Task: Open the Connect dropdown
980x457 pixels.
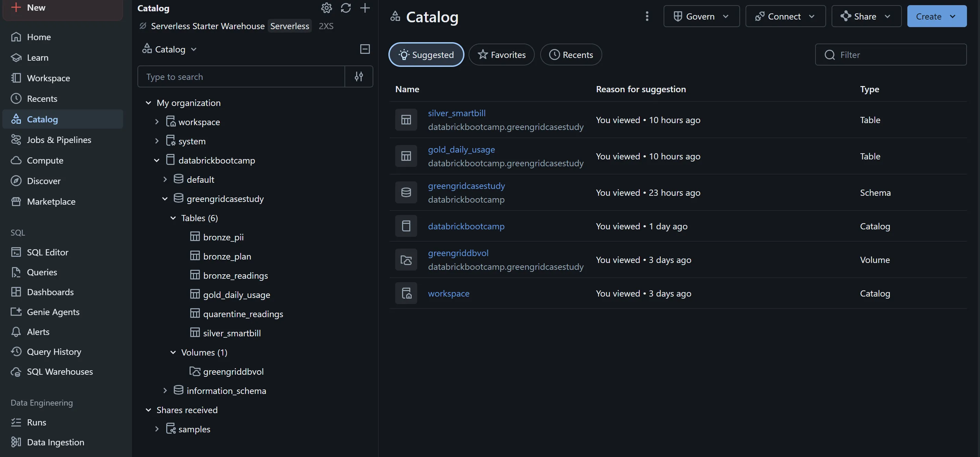Action: 785,16
